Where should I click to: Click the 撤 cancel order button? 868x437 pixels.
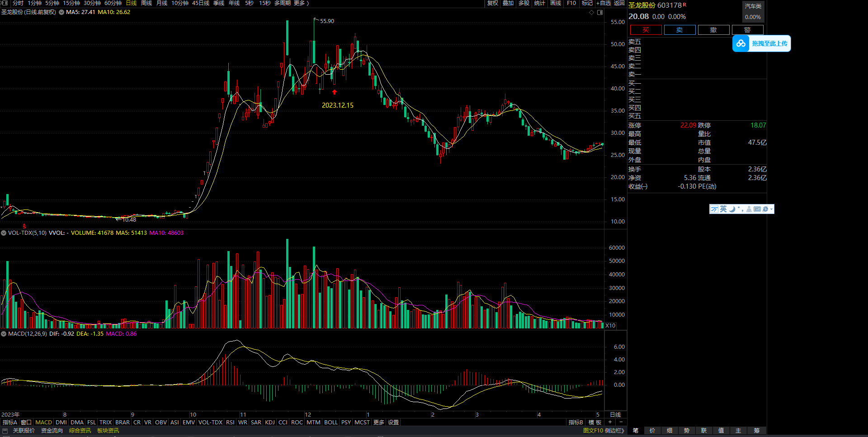pos(713,30)
